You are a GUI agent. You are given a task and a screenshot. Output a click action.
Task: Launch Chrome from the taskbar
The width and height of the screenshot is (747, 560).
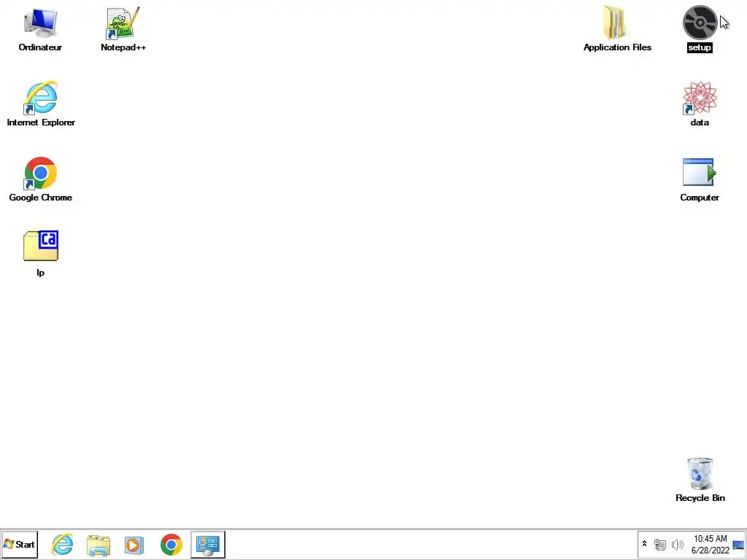click(171, 545)
